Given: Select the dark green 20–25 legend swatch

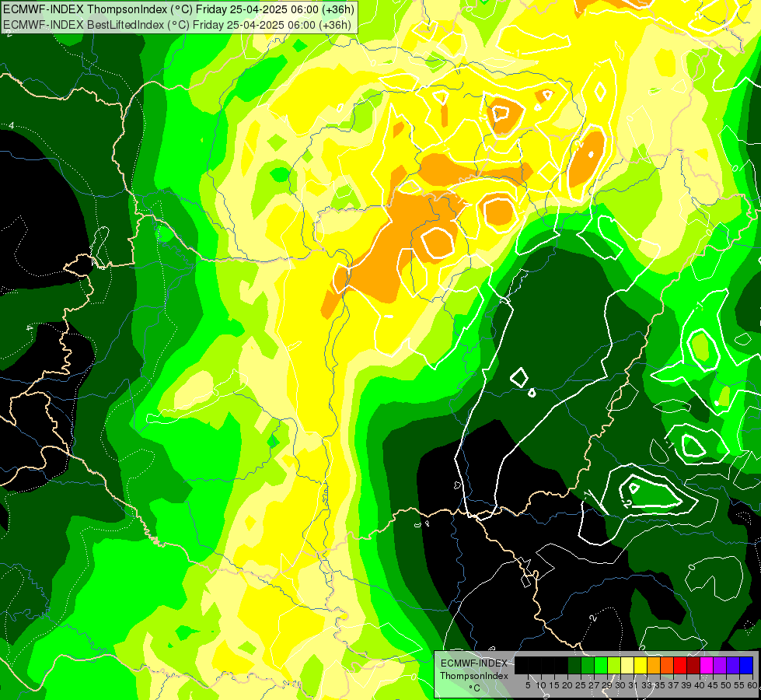Looking at the screenshot, I should click(574, 666).
